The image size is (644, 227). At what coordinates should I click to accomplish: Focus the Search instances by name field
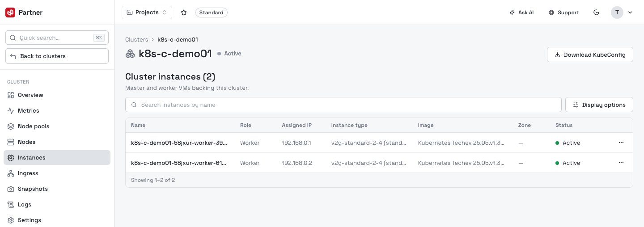click(x=343, y=105)
